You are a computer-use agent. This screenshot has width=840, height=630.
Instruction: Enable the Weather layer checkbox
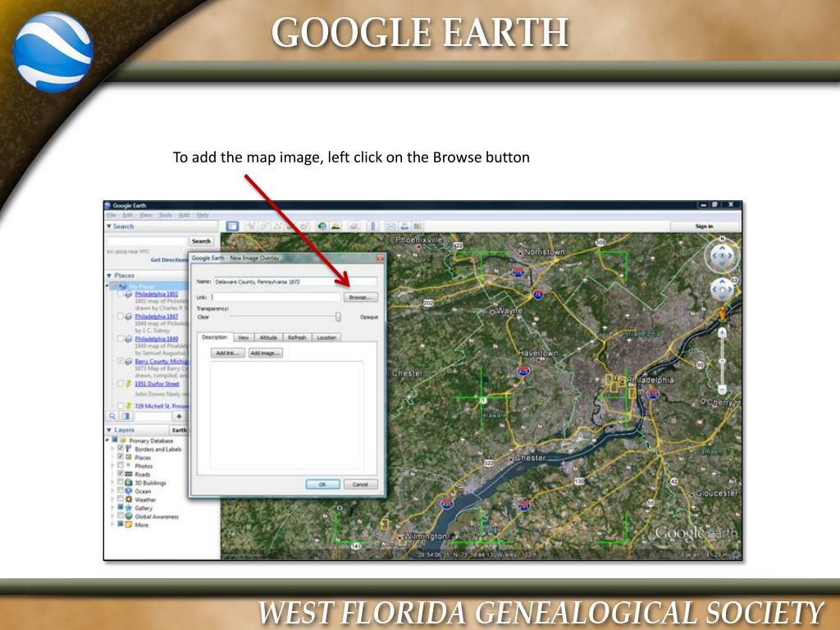(x=121, y=499)
